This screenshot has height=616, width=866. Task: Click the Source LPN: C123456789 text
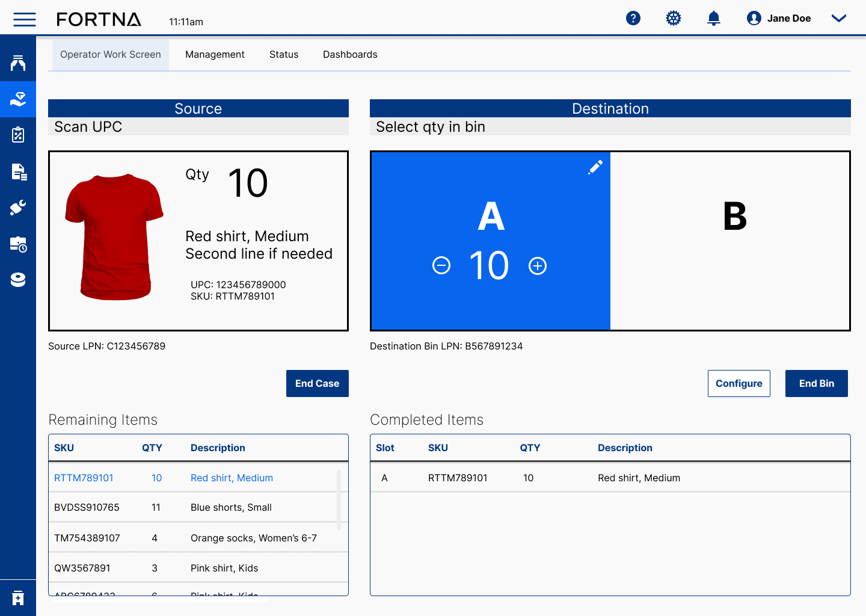click(106, 346)
